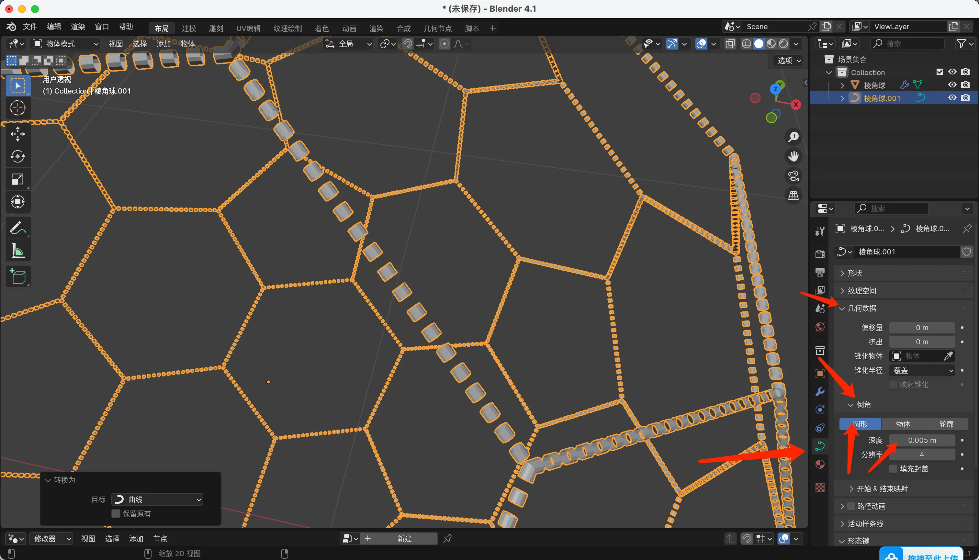
Task: Open the 目标 曲线 dropdown
Action: pyautogui.click(x=157, y=499)
